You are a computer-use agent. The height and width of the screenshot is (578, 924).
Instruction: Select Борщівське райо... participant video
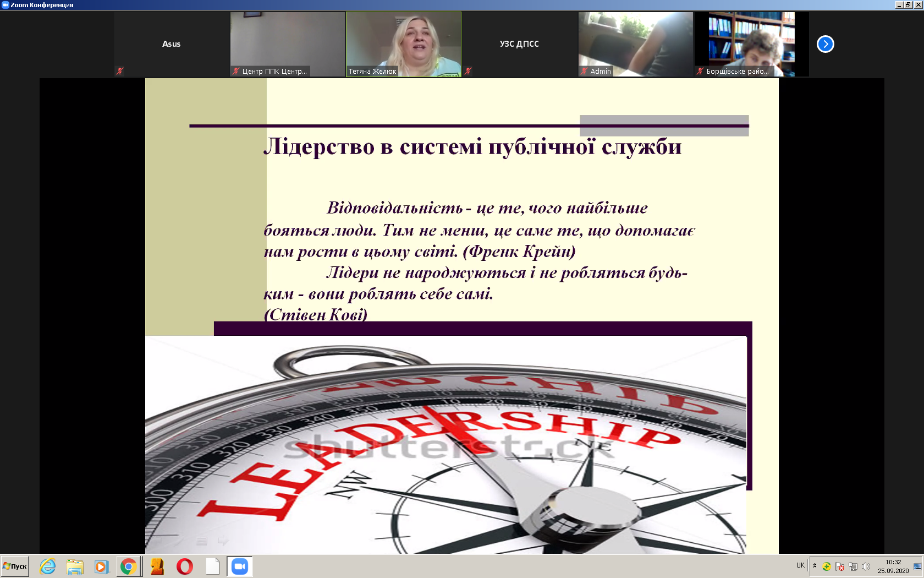(751, 44)
